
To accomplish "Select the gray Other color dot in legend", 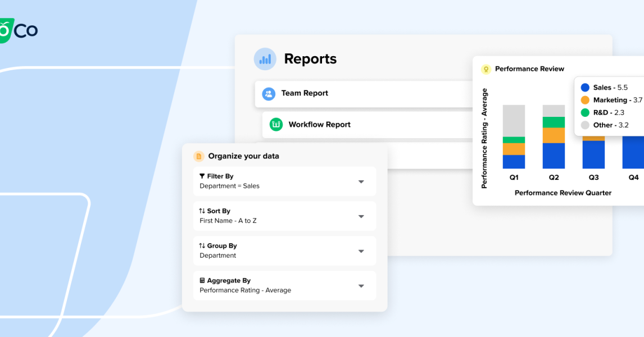I will click(585, 125).
